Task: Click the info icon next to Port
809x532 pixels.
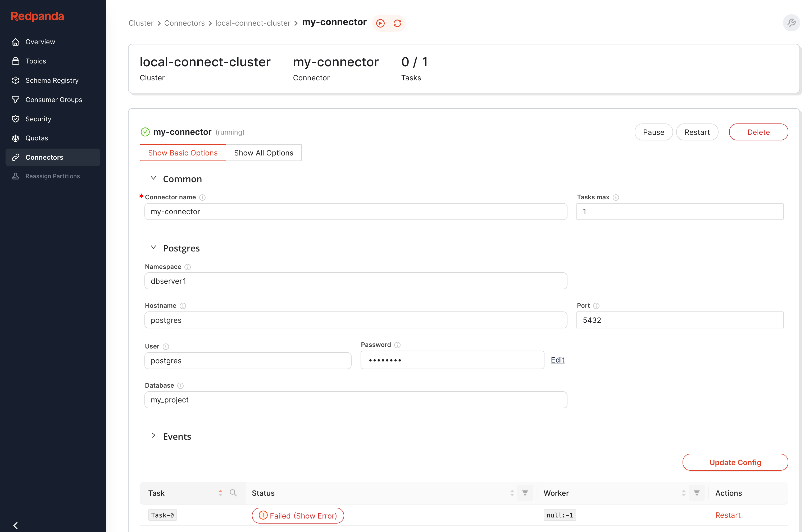Action: pos(596,306)
